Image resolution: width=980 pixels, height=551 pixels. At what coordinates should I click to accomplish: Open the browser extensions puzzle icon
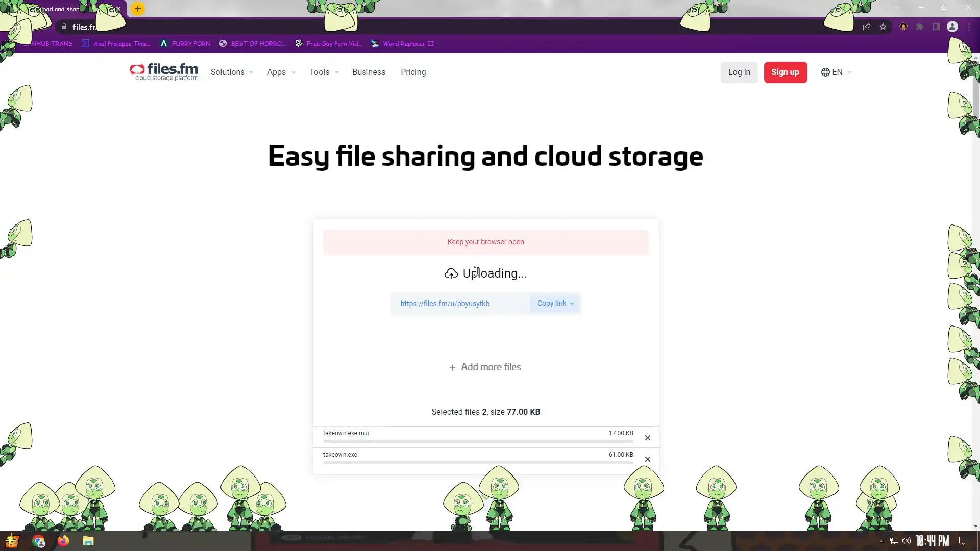920,27
